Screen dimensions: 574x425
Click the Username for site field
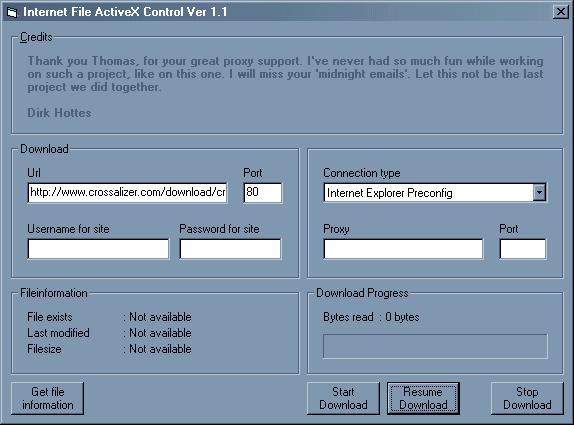click(x=98, y=249)
